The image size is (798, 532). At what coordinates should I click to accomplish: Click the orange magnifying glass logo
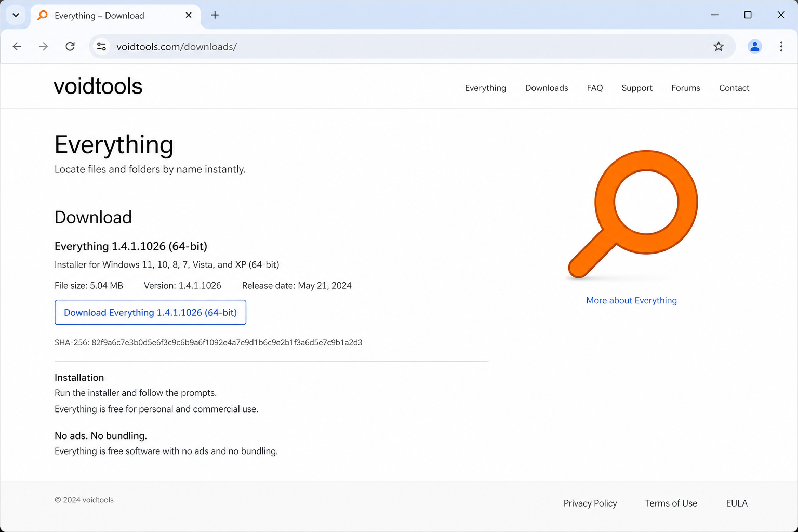(x=633, y=214)
